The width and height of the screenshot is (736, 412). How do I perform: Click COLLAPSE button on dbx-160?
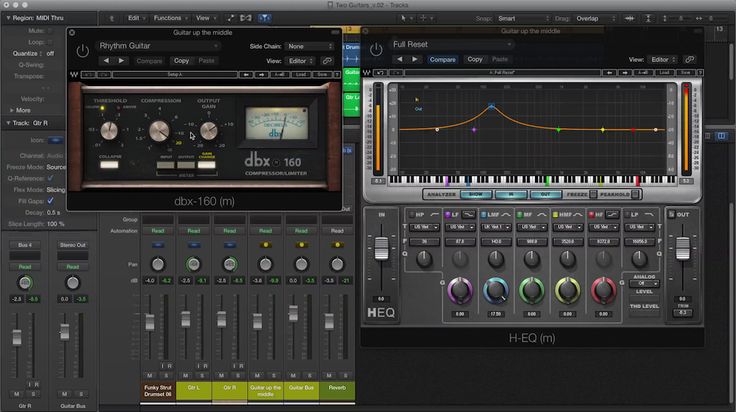click(x=109, y=165)
